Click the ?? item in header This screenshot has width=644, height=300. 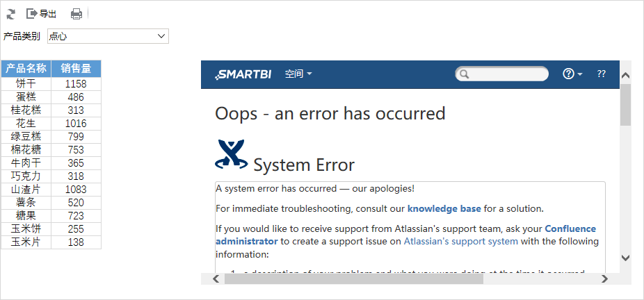pyautogui.click(x=602, y=74)
